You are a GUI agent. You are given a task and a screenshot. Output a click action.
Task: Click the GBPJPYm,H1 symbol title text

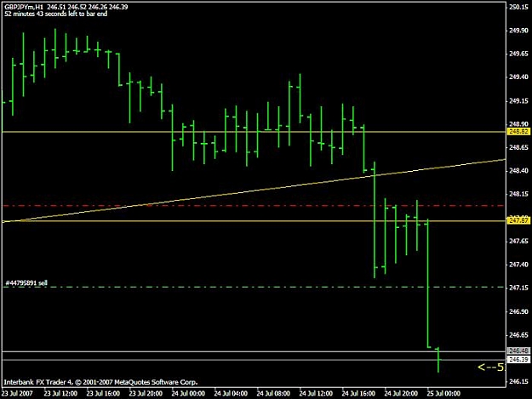pos(24,7)
